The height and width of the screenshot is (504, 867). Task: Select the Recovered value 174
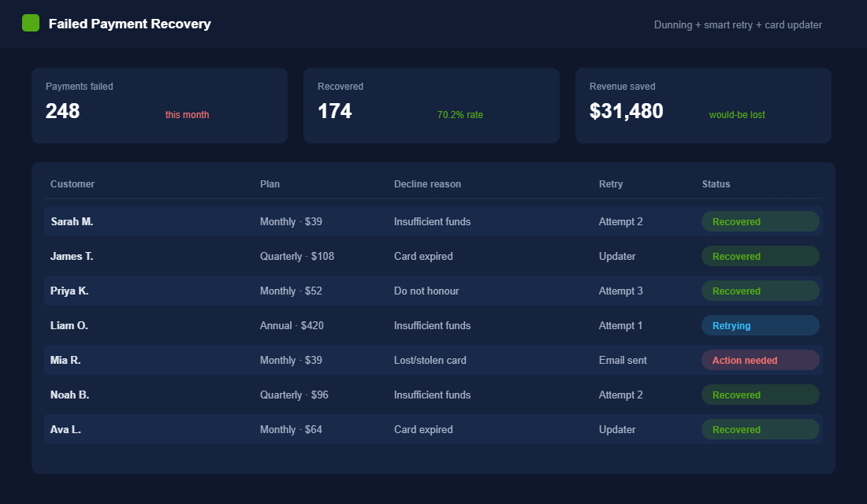(x=334, y=111)
